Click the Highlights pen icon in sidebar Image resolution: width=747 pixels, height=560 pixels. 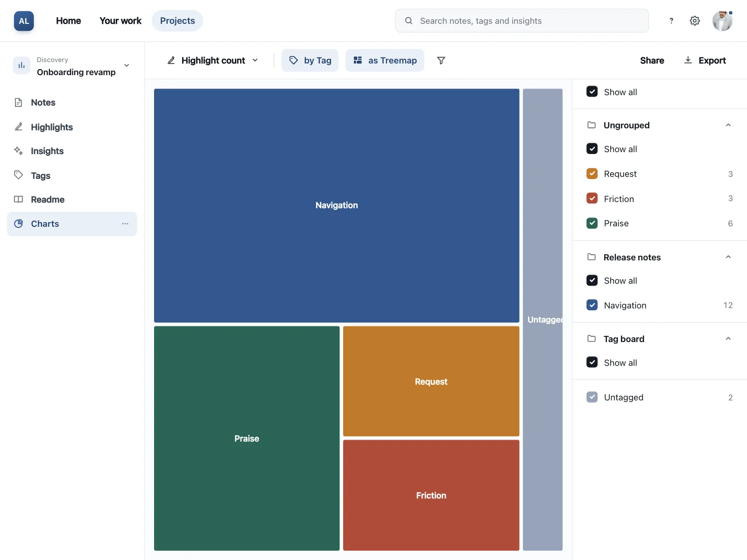coord(19,127)
